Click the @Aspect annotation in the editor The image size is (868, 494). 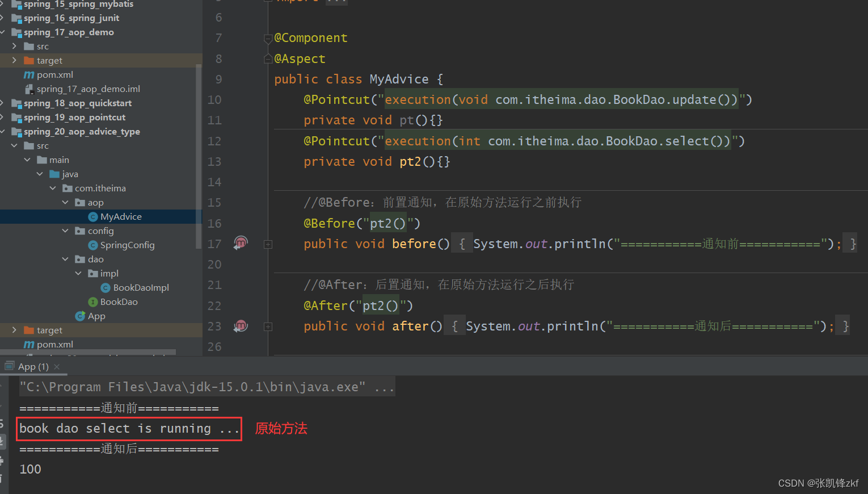300,59
